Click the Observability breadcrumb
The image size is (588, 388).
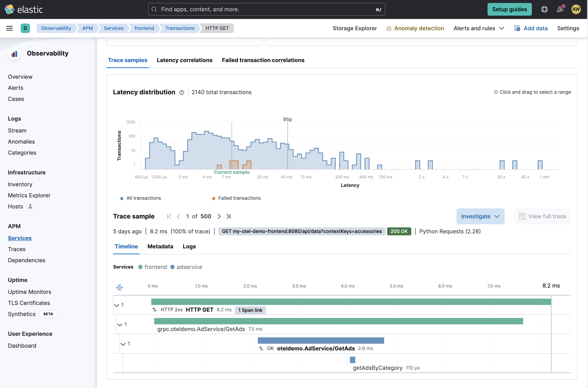tap(56, 28)
